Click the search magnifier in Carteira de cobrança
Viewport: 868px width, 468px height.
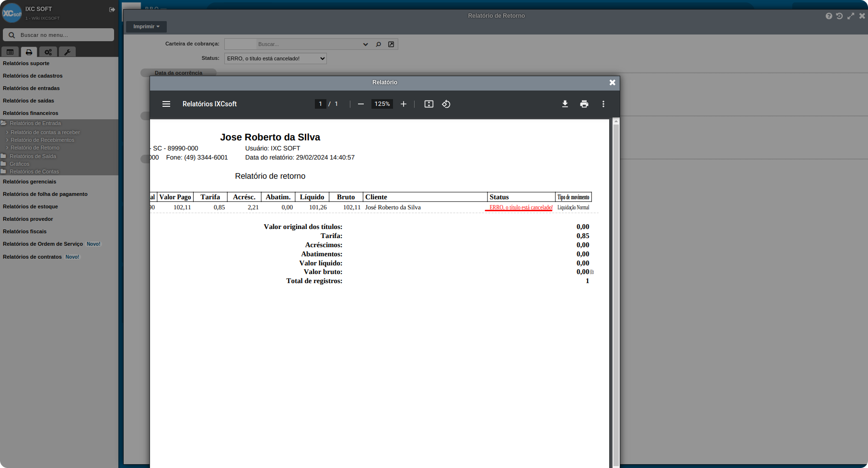tap(379, 44)
